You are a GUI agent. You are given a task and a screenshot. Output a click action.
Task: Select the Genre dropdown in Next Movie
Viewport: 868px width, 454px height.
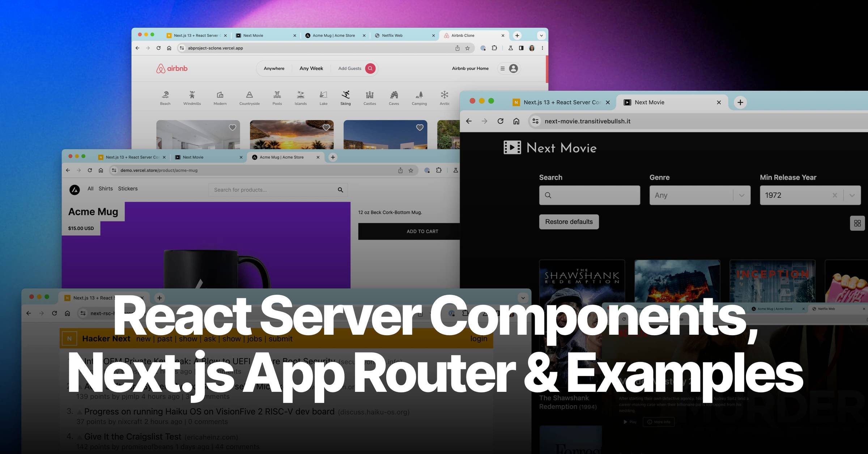click(698, 195)
